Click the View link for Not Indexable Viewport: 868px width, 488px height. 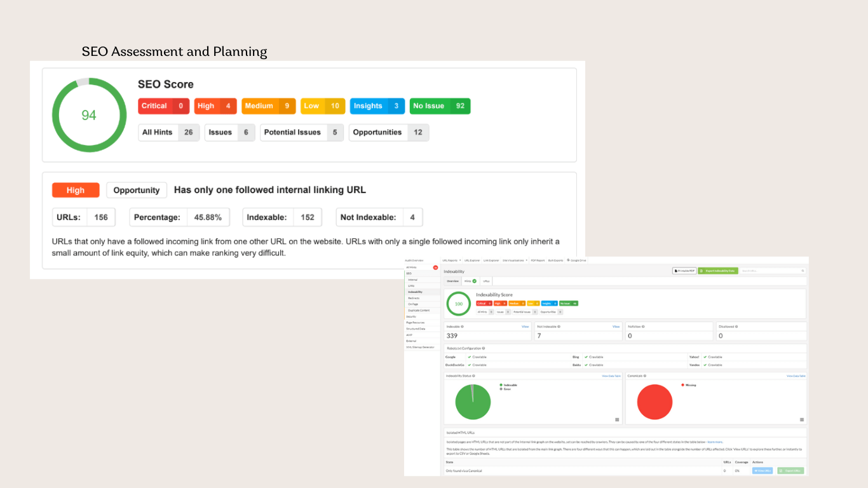(616, 327)
